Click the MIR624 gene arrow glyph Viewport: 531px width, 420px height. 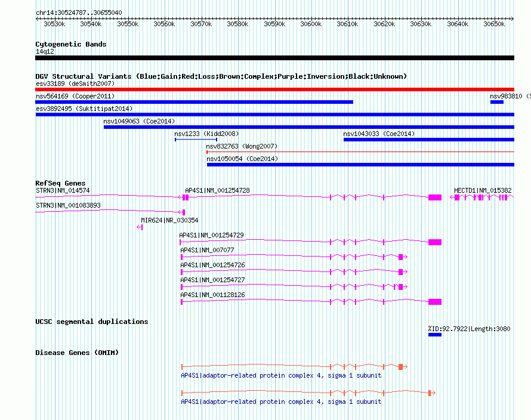(140, 227)
